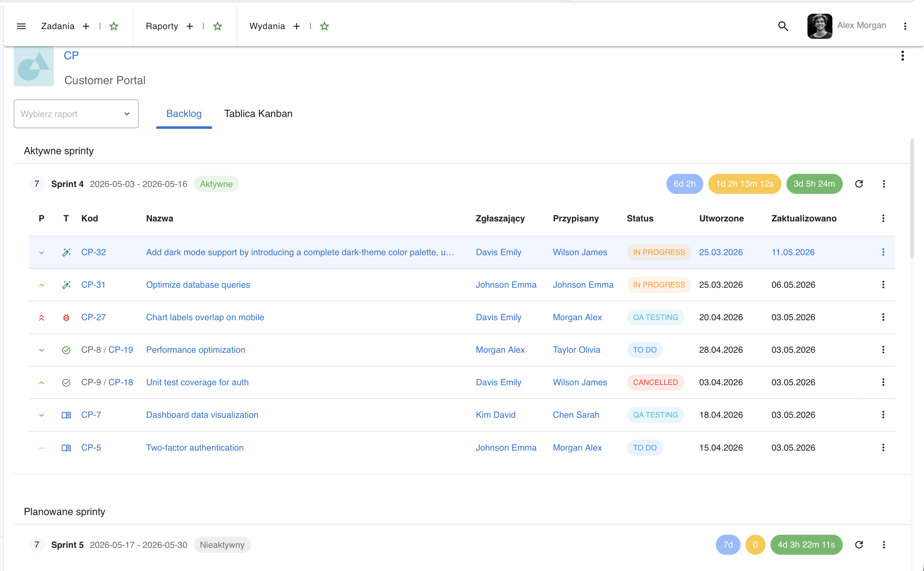Star the Wydania section as favorite
The image size is (924, 571).
click(x=324, y=26)
